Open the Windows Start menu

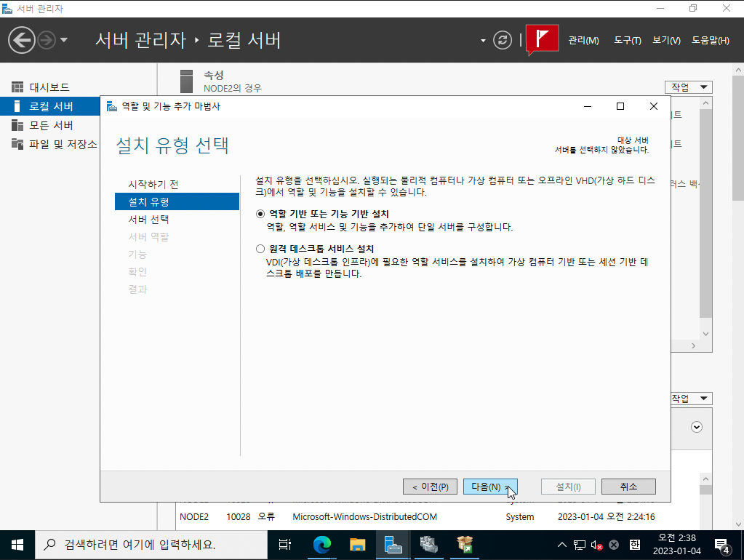click(17, 545)
